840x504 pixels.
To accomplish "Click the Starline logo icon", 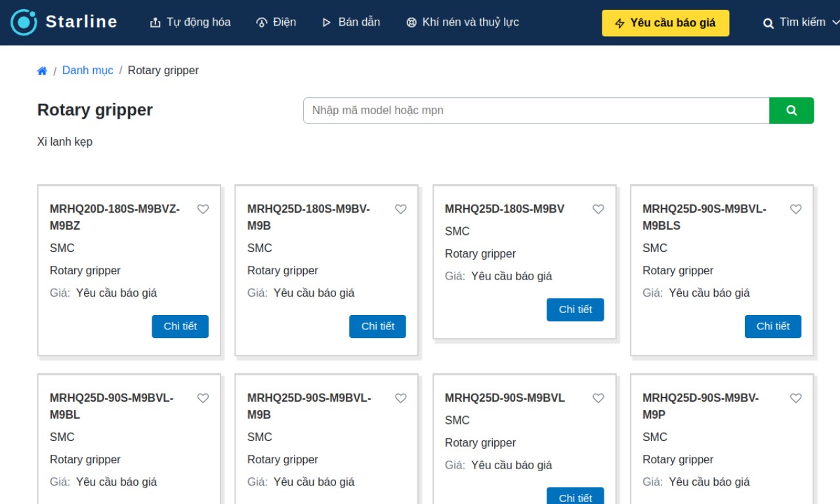I will (x=24, y=22).
